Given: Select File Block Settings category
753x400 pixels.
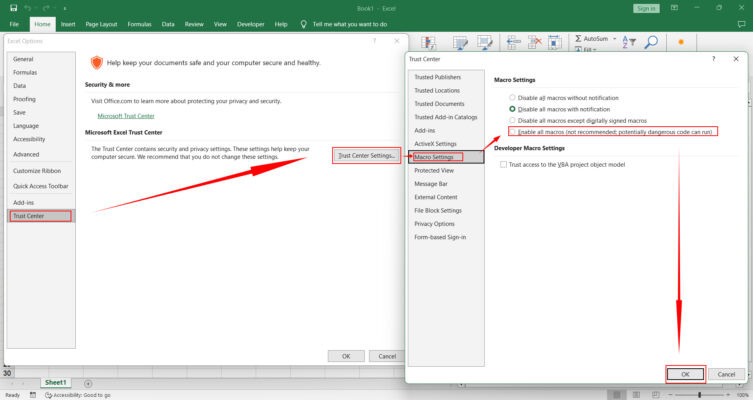Looking at the screenshot, I should pyautogui.click(x=446, y=210).
